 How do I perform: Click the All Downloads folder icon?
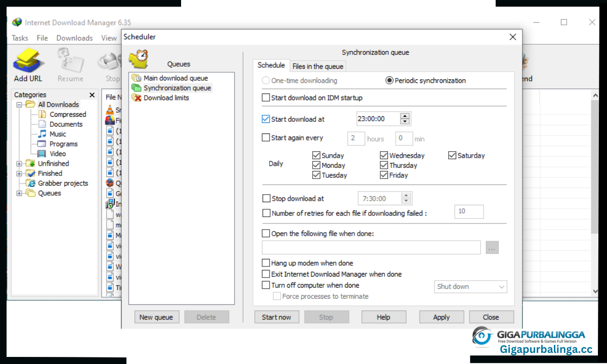click(x=31, y=104)
